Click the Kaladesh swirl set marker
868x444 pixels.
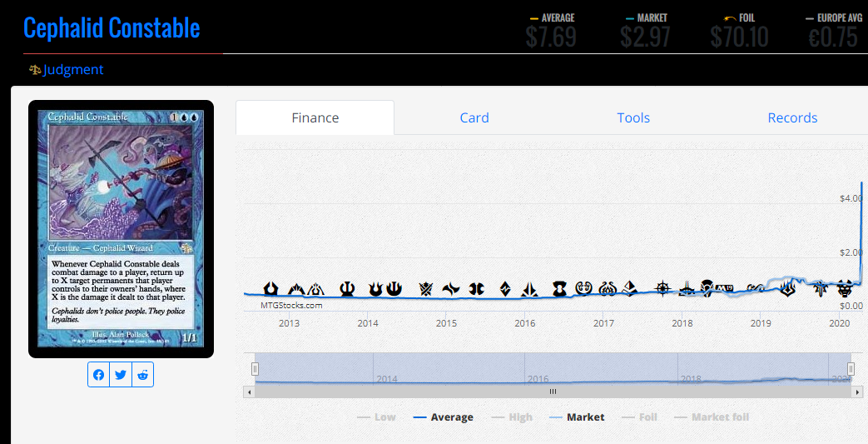[x=584, y=289]
